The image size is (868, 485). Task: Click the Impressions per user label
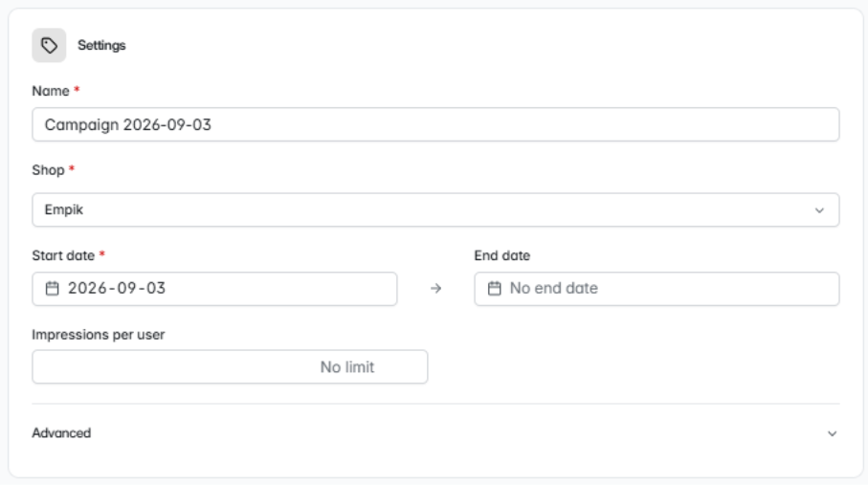coord(99,335)
